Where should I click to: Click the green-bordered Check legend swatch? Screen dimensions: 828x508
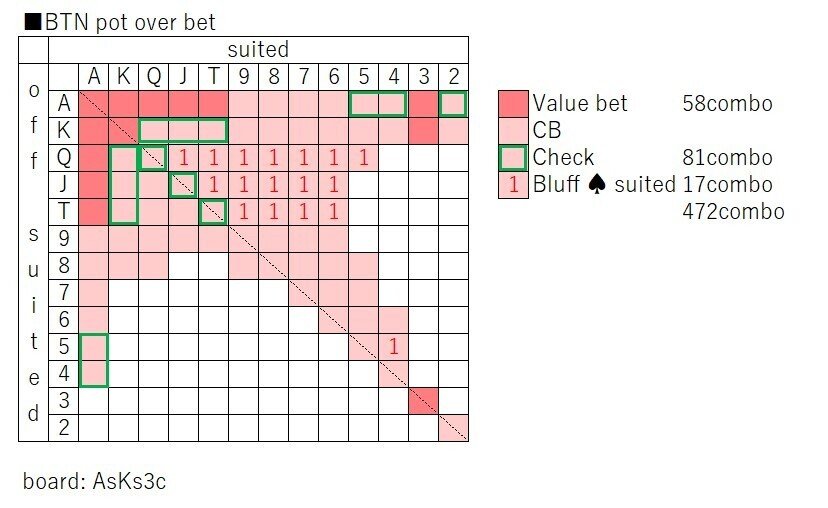click(513, 158)
